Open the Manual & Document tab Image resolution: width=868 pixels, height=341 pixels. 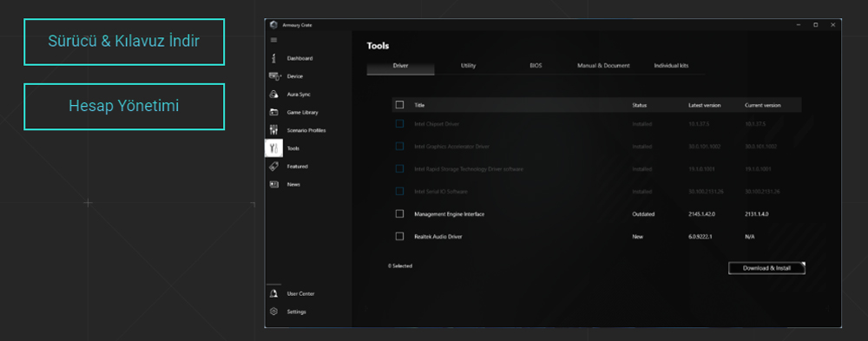coord(603,65)
